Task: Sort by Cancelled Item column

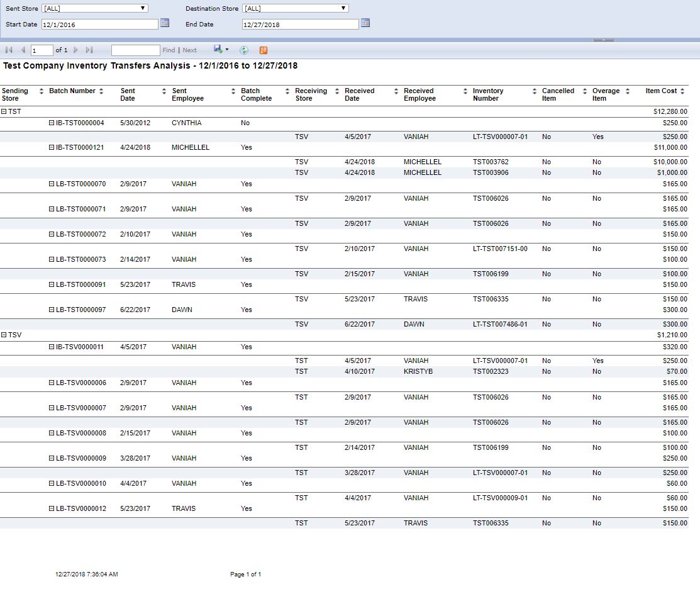Action: tap(585, 91)
